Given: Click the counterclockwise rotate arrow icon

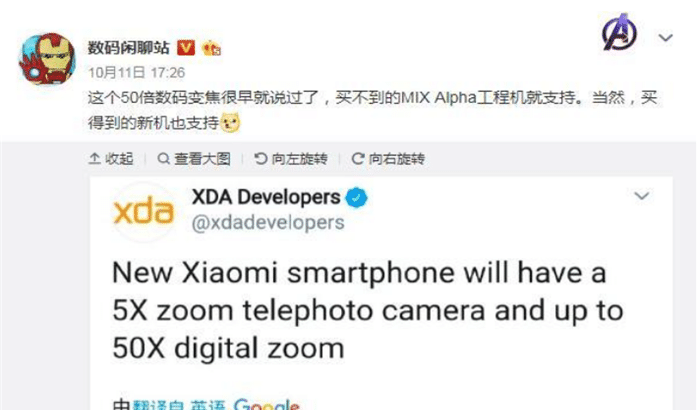Looking at the screenshot, I should click(260, 159).
